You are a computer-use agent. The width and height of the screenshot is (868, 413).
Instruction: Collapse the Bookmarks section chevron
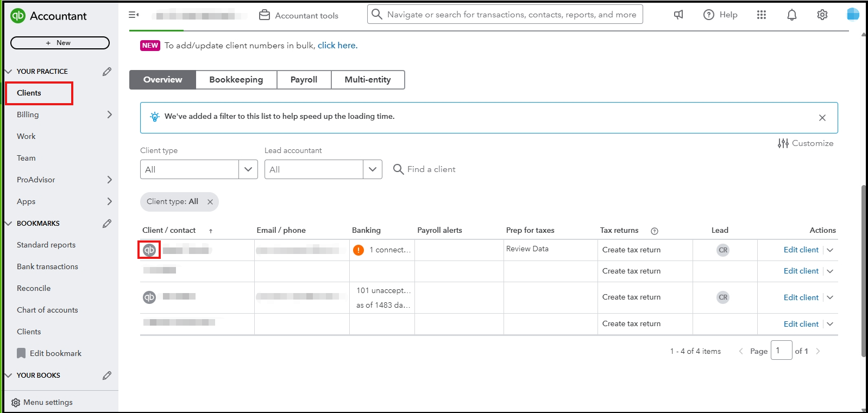8,224
